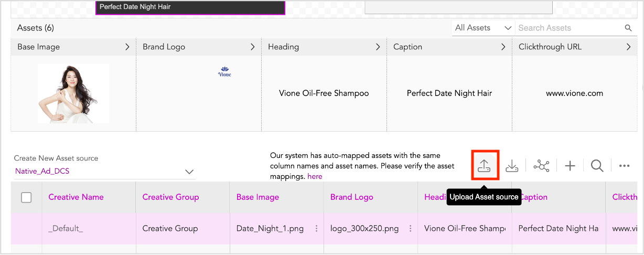Click the magnifier icon in asset toolbar
The height and width of the screenshot is (255, 644).
(x=597, y=166)
